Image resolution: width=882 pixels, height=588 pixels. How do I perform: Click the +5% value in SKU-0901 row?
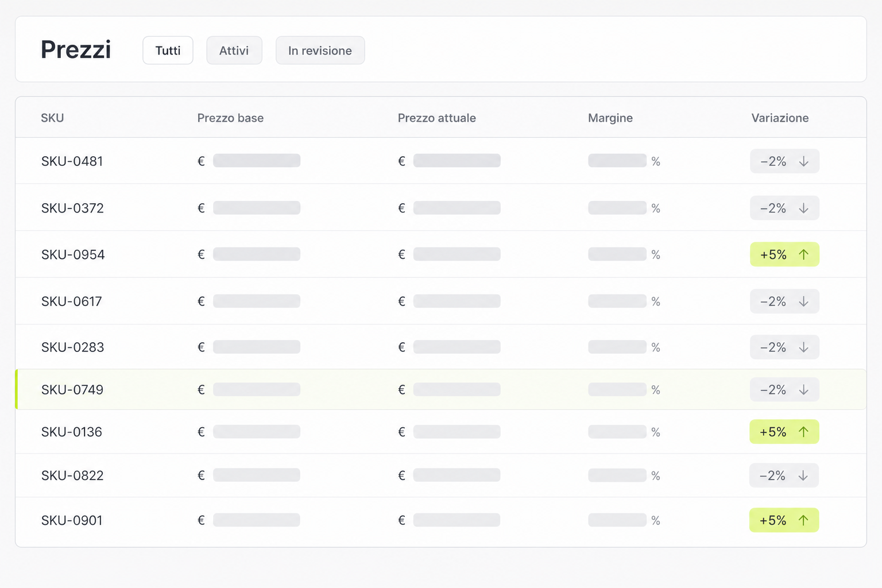pos(772,520)
